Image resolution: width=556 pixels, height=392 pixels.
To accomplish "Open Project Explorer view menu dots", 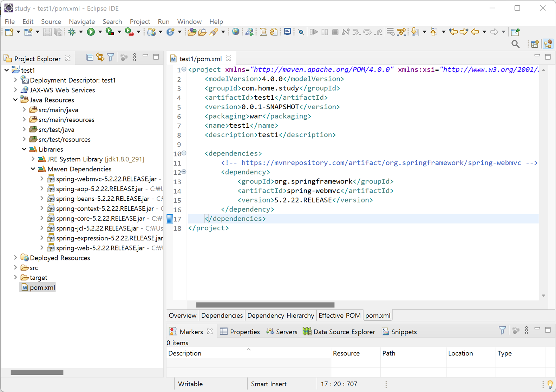I will pyautogui.click(x=135, y=57).
